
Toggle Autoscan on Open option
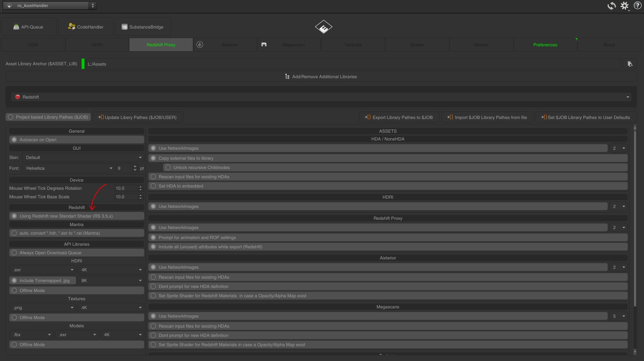(14, 140)
